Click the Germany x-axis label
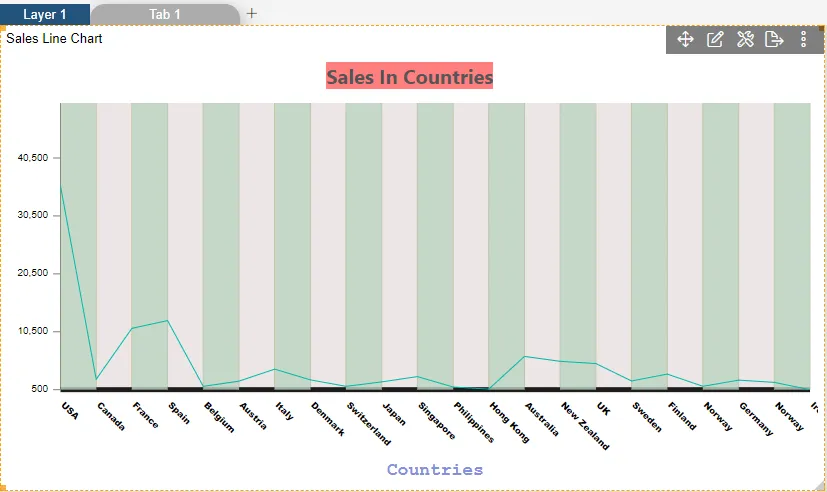Image resolution: width=827 pixels, height=492 pixels. coord(756,419)
